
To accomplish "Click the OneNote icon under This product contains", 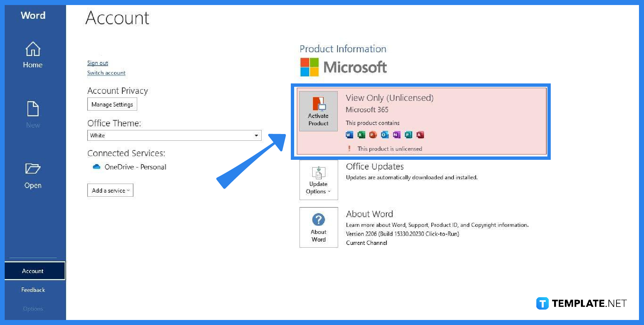I will pos(396,135).
